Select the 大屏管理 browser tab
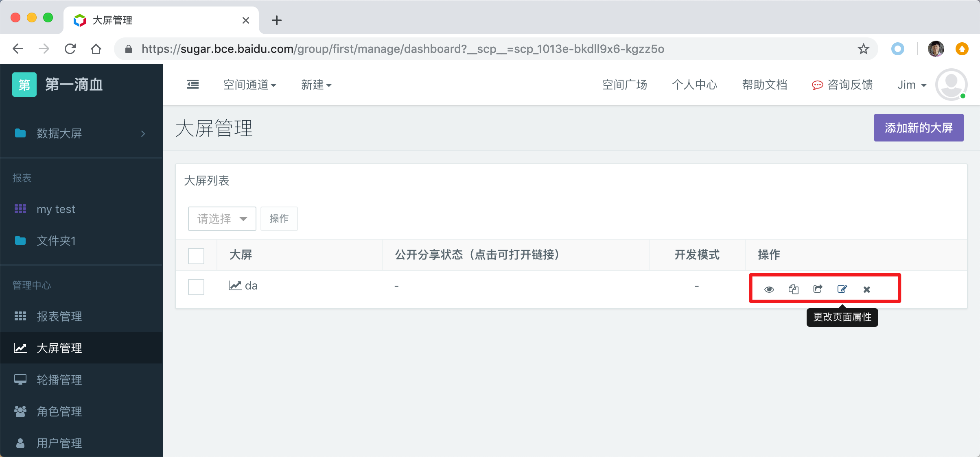This screenshot has height=457, width=980. 161,20
